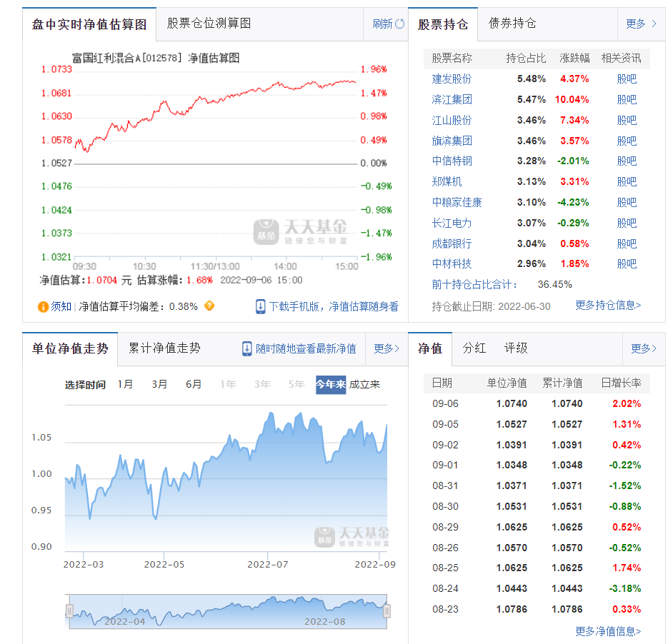Click the -3.18% daily growth for 08-24
The image size is (668, 644).
(625, 588)
